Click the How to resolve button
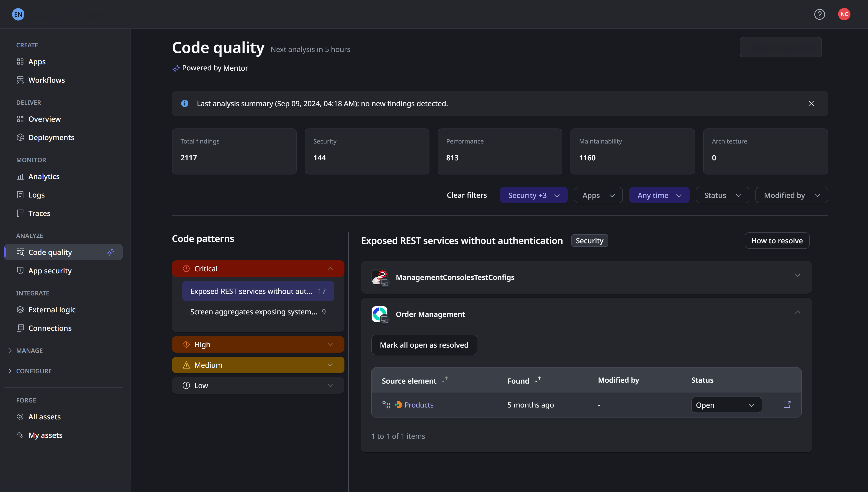This screenshot has width=868, height=492. click(776, 241)
